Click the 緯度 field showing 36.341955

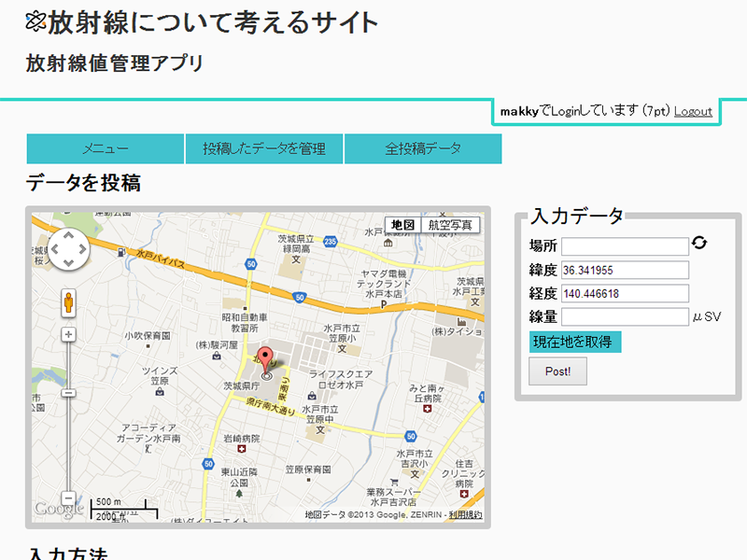625,270
